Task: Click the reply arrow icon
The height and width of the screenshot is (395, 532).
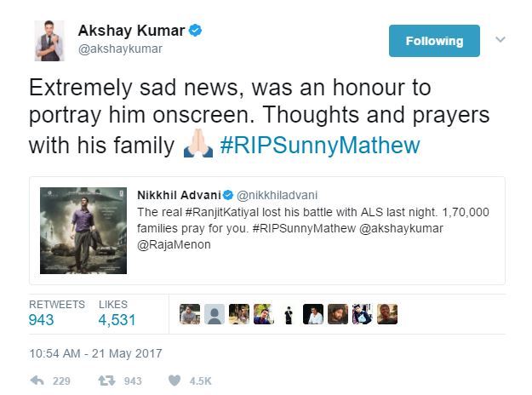Action: (37, 381)
